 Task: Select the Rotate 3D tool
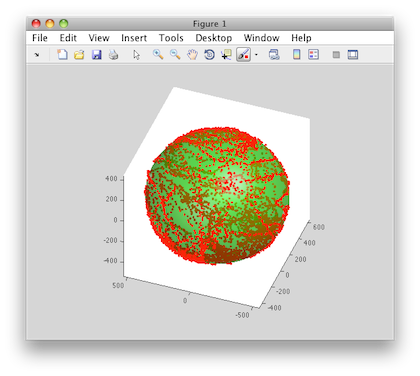[209, 54]
